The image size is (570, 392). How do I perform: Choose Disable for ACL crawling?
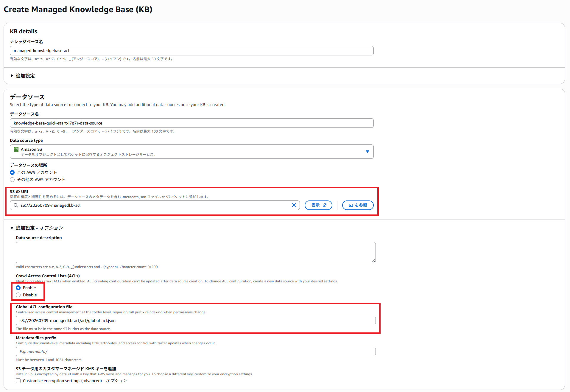(x=18, y=295)
